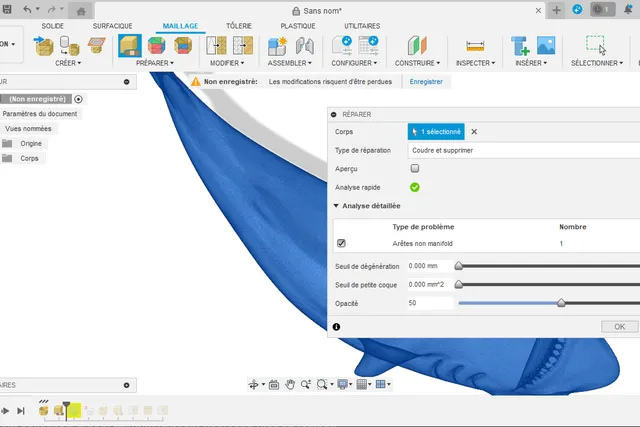Click the Seuil de petite coque slider handle
This screenshot has height=427, width=640.
pos(459,284)
